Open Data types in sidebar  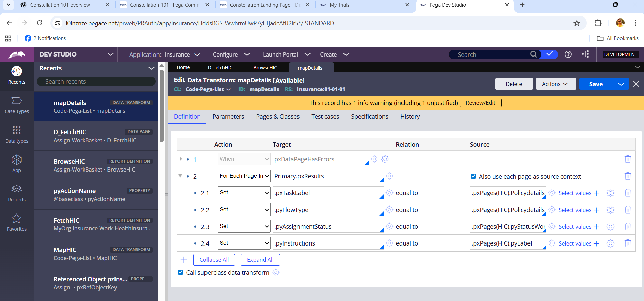tap(17, 135)
